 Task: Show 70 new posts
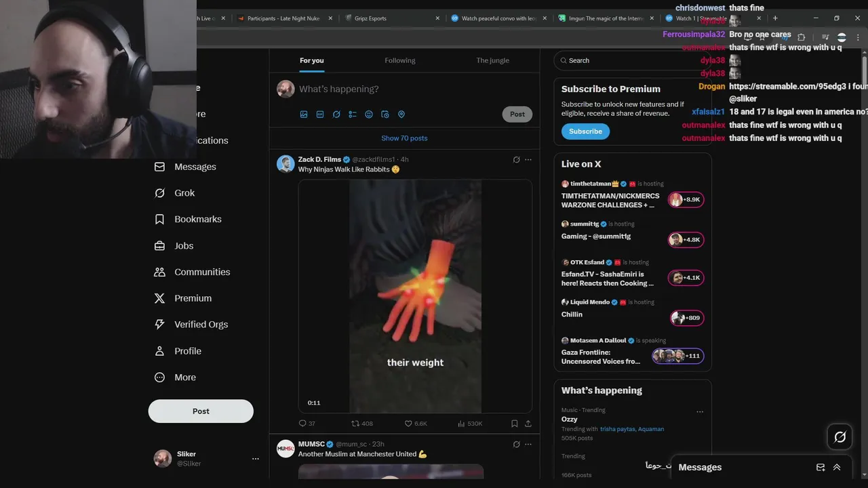point(404,138)
